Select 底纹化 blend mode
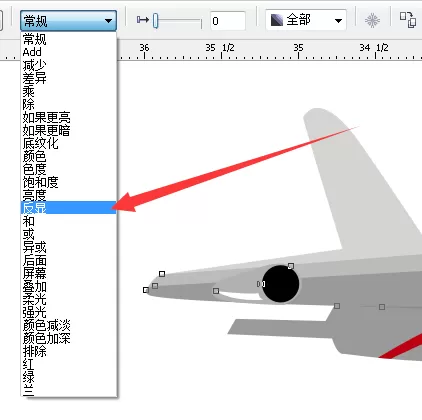 point(69,143)
